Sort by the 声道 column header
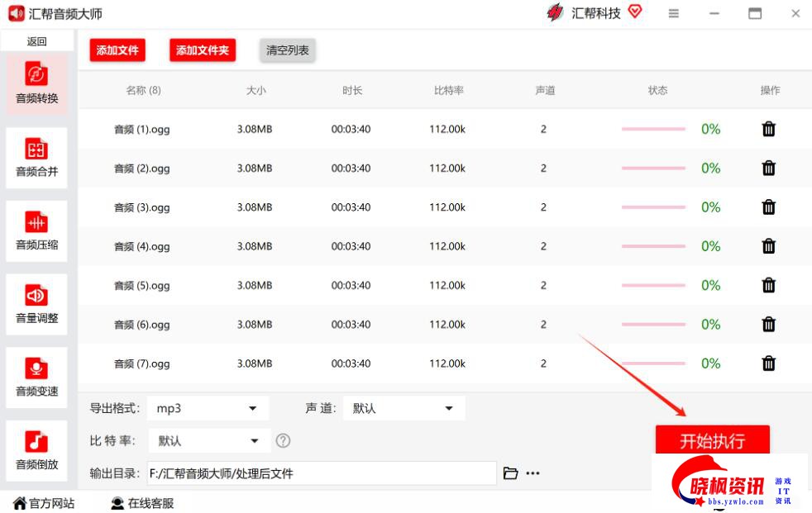The width and height of the screenshot is (812, 513). click(x=545, y=91)
